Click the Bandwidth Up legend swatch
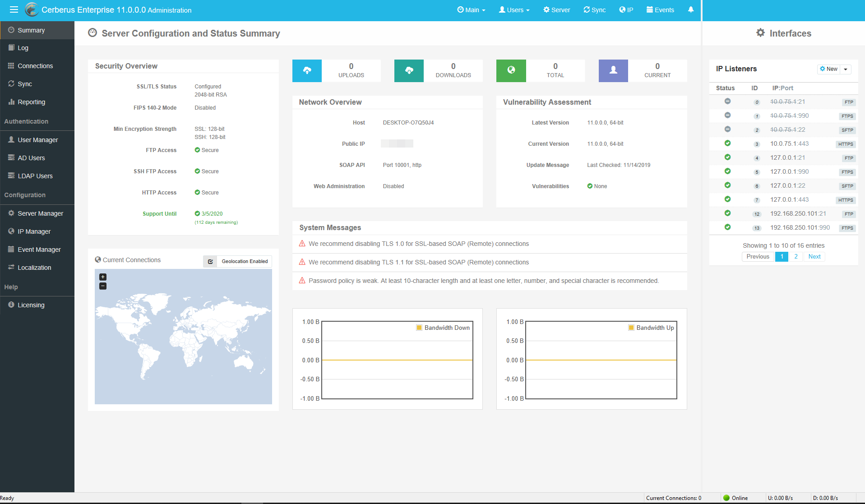 pyautogui.click(x=631, y=328)
